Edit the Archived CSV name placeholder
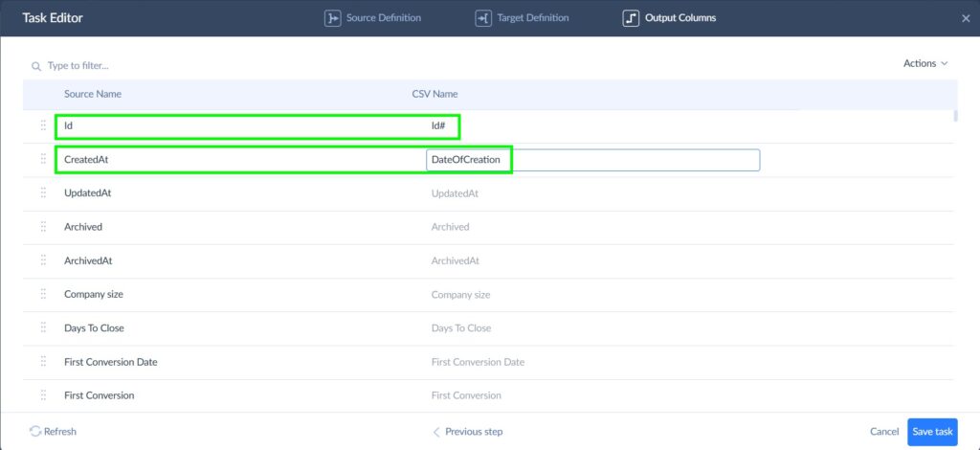The image size is (980, 450). click(x=450, y=227)
